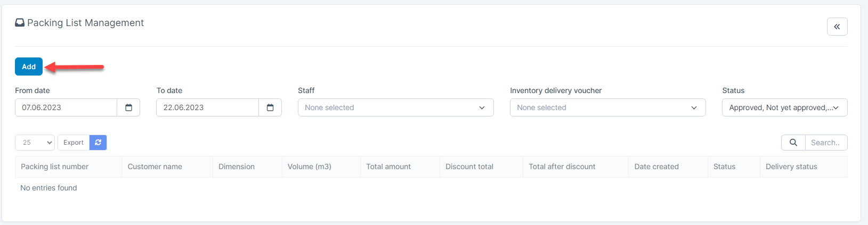The width and height of the screenshot is (868, 225).
Task: Click the Add packing list button
Action: point(29,66)
